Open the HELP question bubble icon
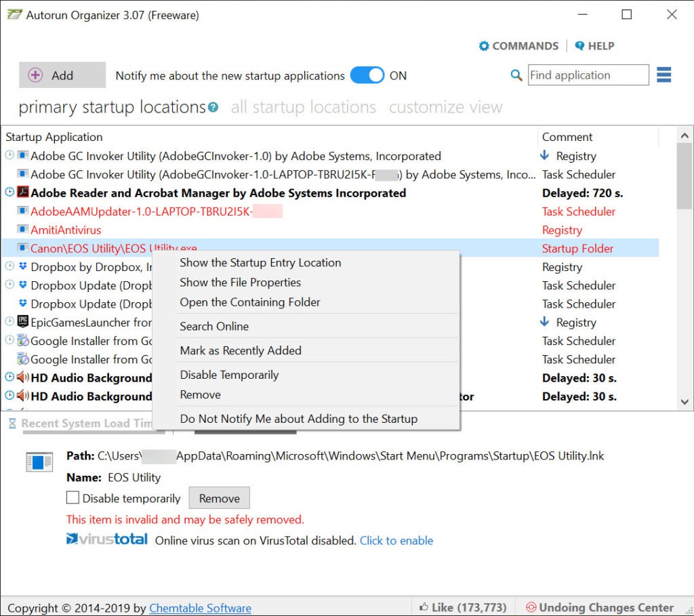The image size is (694, 616). 579,45
